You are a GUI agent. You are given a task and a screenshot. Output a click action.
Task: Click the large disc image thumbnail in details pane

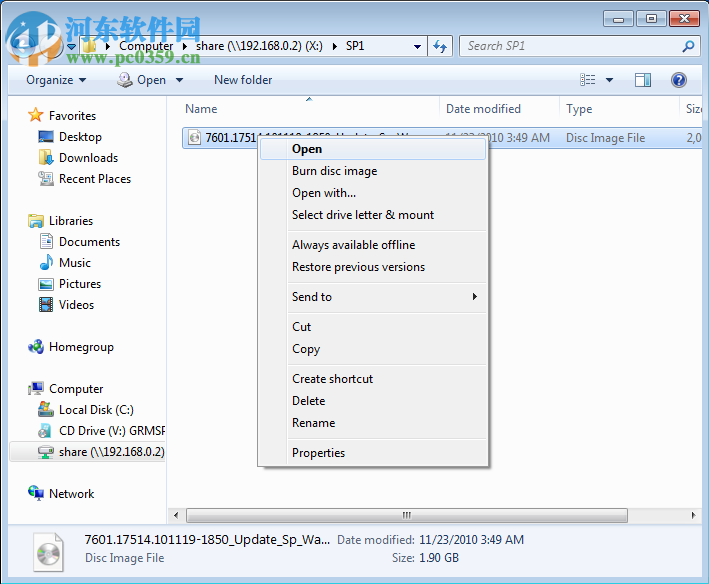coord(48,552)
